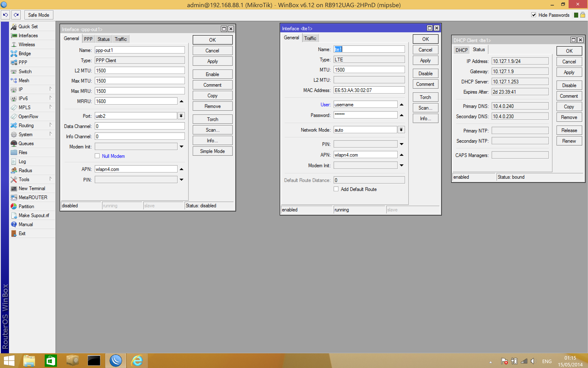Switch to PPP tab in ppp-out1 window
The width and height of the screenshot is (588, 368).
pyautogui.click(x=88, y=39)
